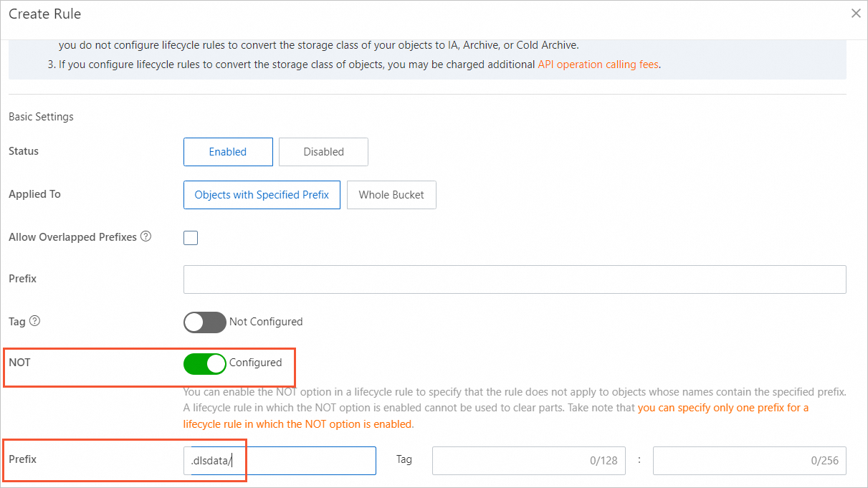Turn on the Tag toggle switch
868x488 pixels.
(x=205, y=322)
